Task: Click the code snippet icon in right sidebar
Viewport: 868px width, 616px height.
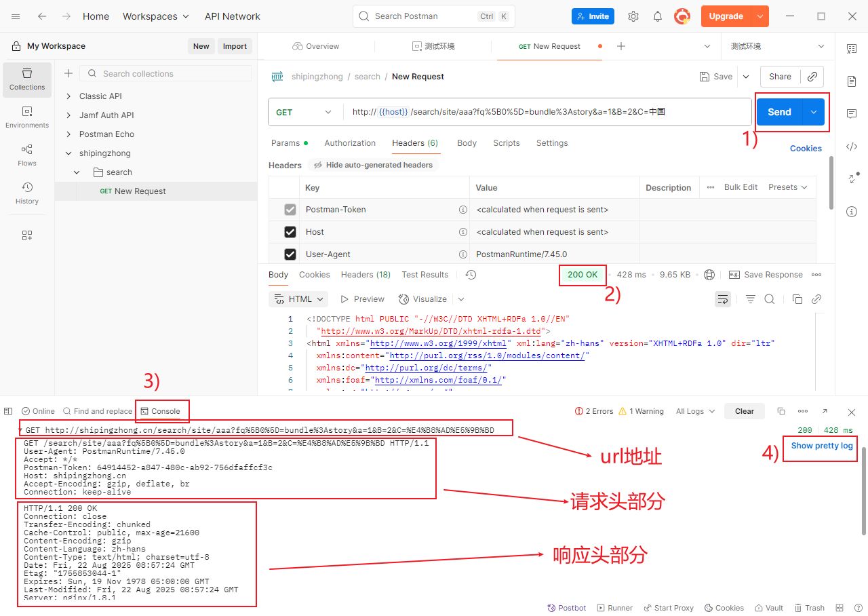Action: (852, 147)
